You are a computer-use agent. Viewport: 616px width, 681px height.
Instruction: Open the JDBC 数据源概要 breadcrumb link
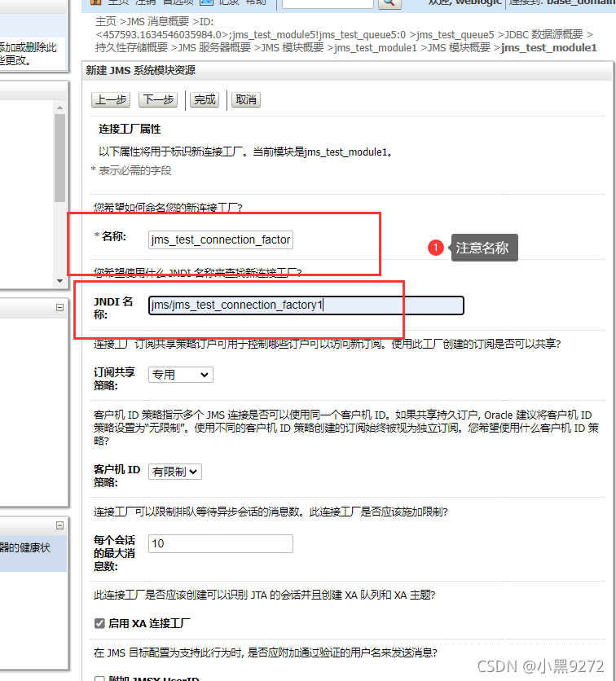(x=543, y=35)
